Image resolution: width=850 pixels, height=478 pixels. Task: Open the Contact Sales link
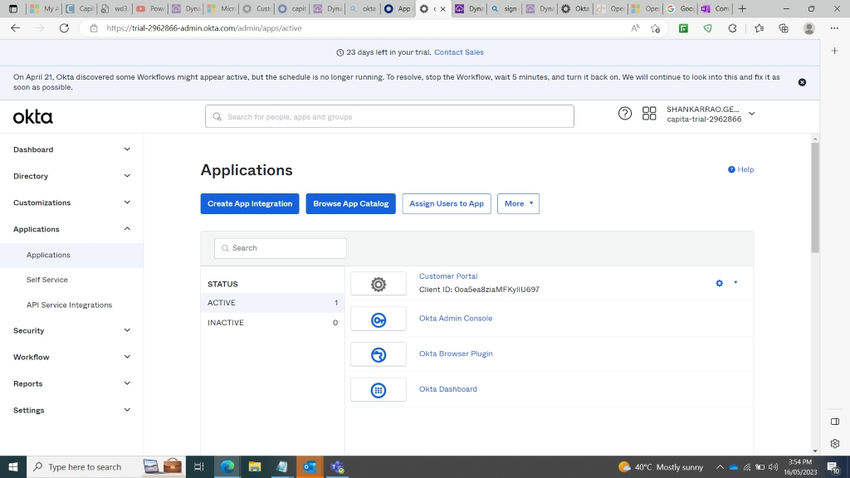click(459, 52)
